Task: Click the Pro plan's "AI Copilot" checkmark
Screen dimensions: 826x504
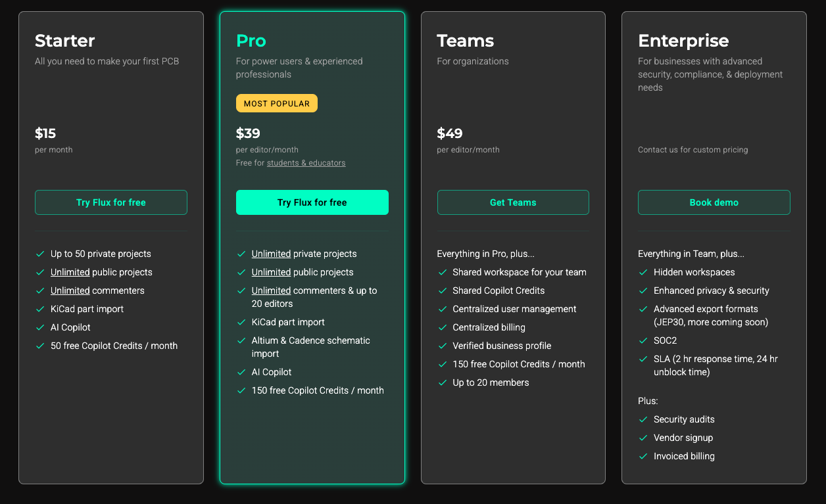Action: [241, 372]
